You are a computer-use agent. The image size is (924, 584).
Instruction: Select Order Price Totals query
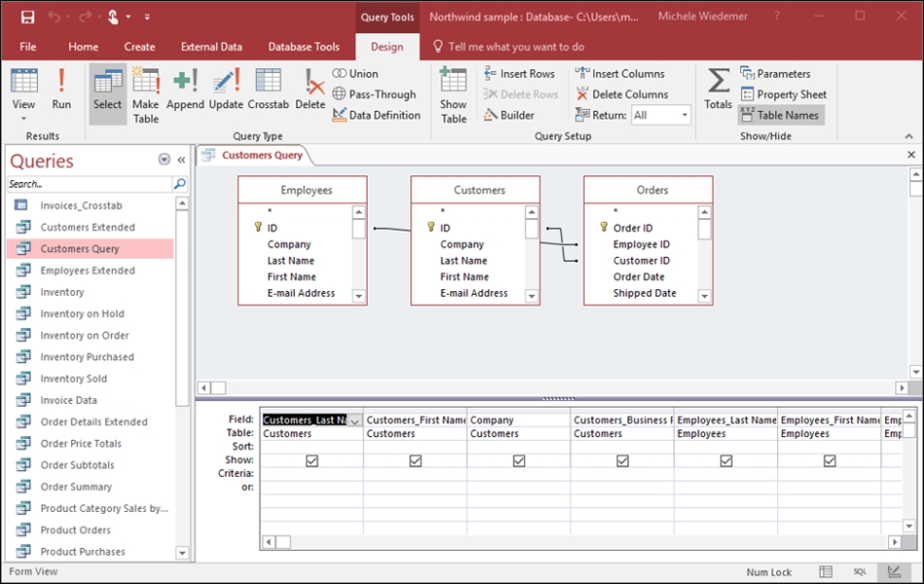tap(82, 444)
